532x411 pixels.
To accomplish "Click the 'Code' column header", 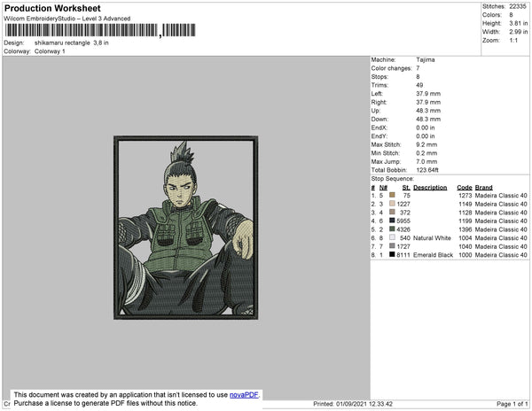I will click(x=465, y=188).
